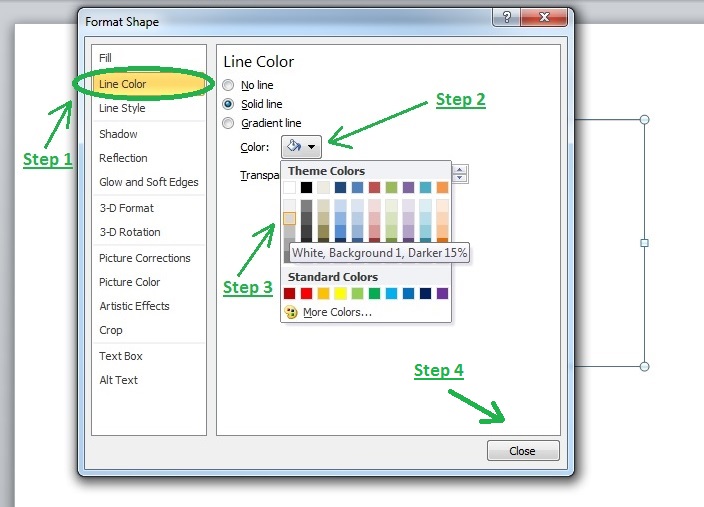This screenshot has width=704, height=507.
Task: Click top-right corner handle of shape
Action: [644, 119]
